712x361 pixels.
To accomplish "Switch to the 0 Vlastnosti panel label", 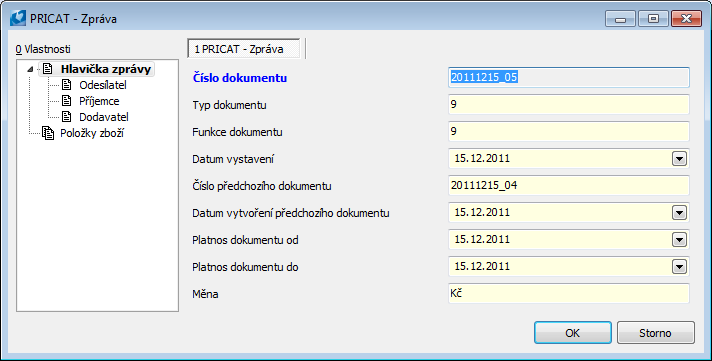I will [x=43, y=49].
